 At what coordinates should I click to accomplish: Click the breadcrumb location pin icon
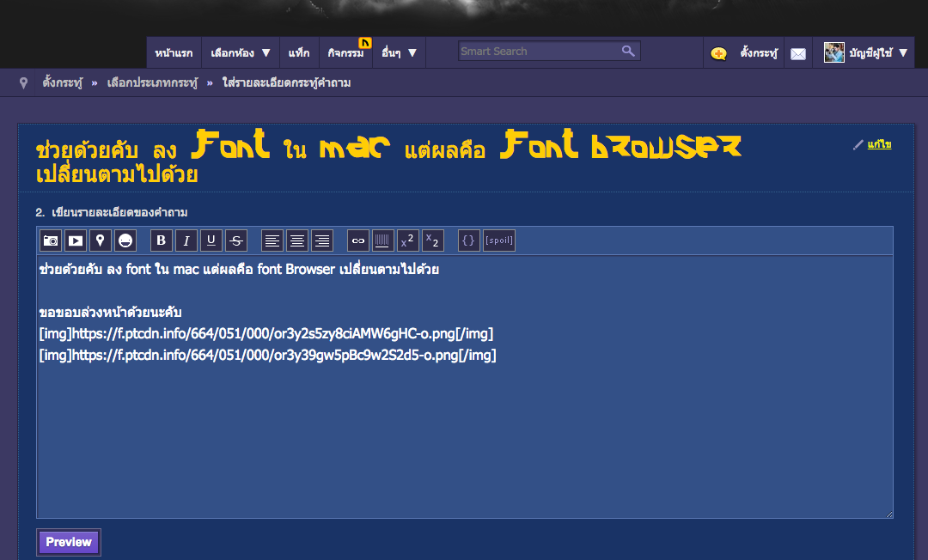tap(24, 82)
